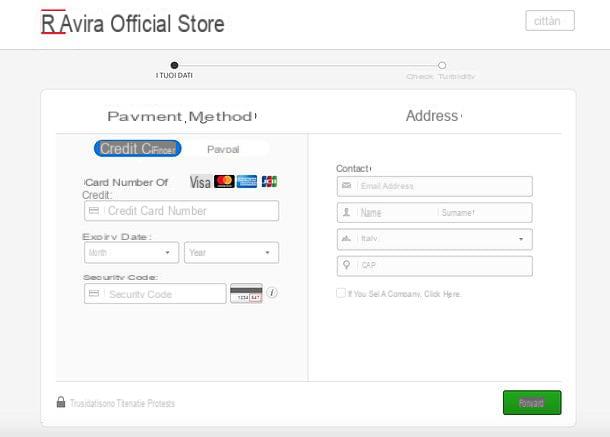Screen dimensions: 610x437
Task: Click the 'Address' heading
Action: [433, 116]
